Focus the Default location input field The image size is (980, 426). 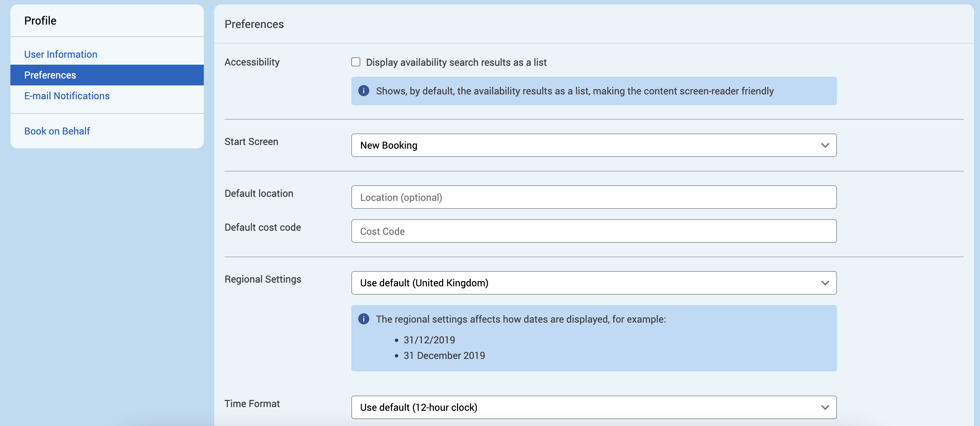(593, 197)
